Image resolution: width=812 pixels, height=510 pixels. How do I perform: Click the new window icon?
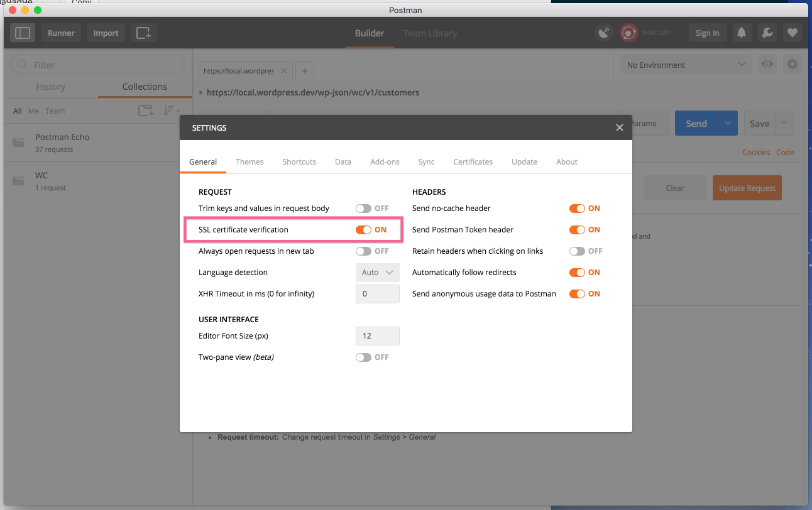point(144,33)
